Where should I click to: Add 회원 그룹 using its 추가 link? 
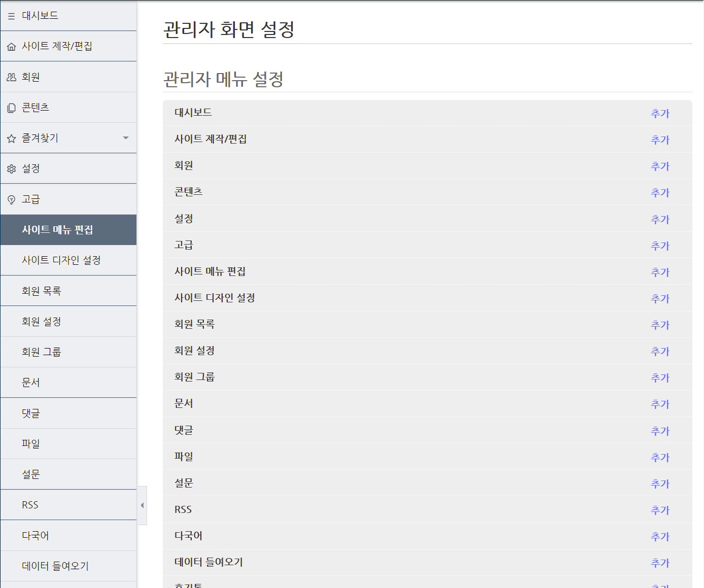660,377
